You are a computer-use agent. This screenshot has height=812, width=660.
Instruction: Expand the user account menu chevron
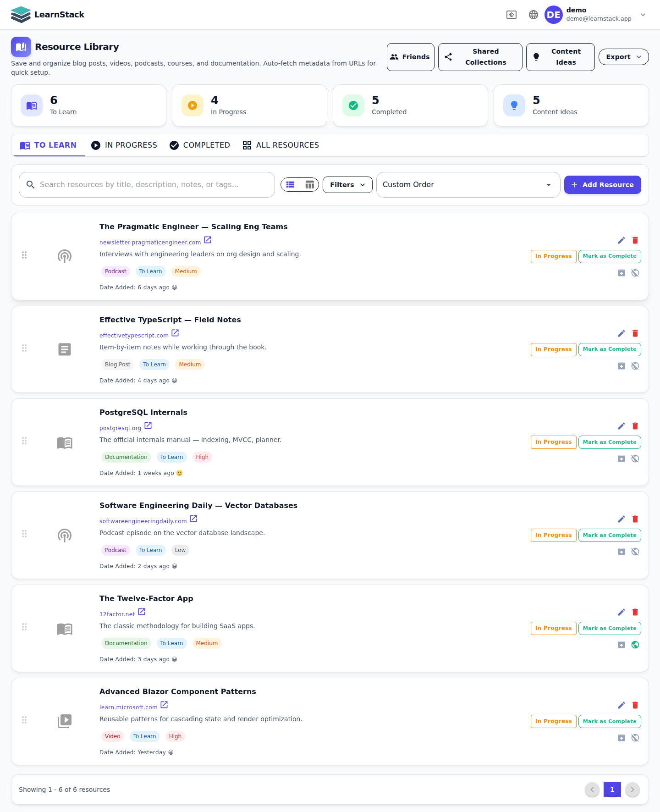(x=643, y=15)
